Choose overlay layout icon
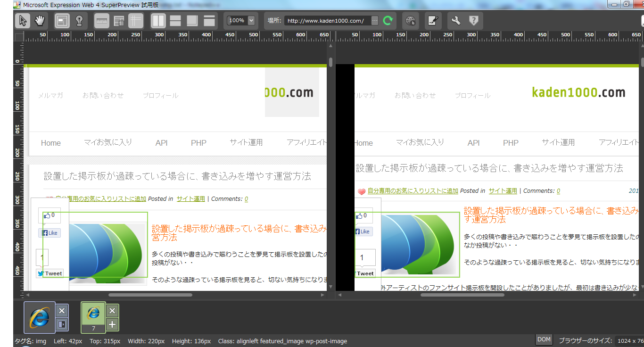The image size is (644, 347). click(x=192, y=21)
